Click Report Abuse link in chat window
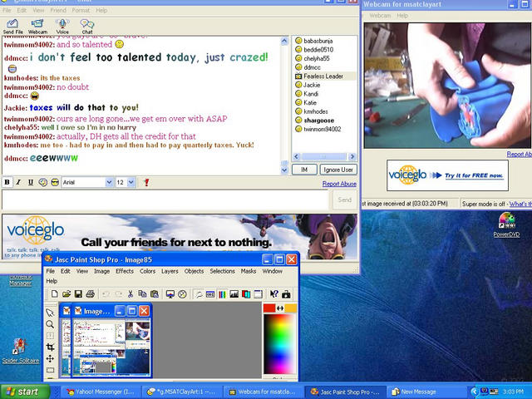The image size is (532, 399). (x=339, y=184)
